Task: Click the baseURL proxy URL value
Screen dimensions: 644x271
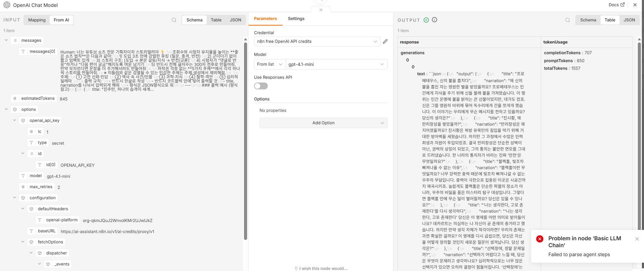Action: point(107,232)
